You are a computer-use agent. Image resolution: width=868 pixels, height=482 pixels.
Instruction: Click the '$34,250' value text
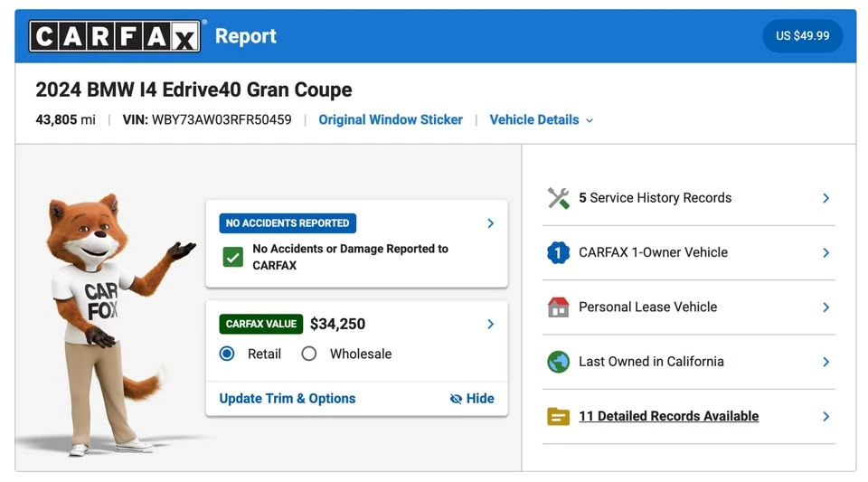337,324
